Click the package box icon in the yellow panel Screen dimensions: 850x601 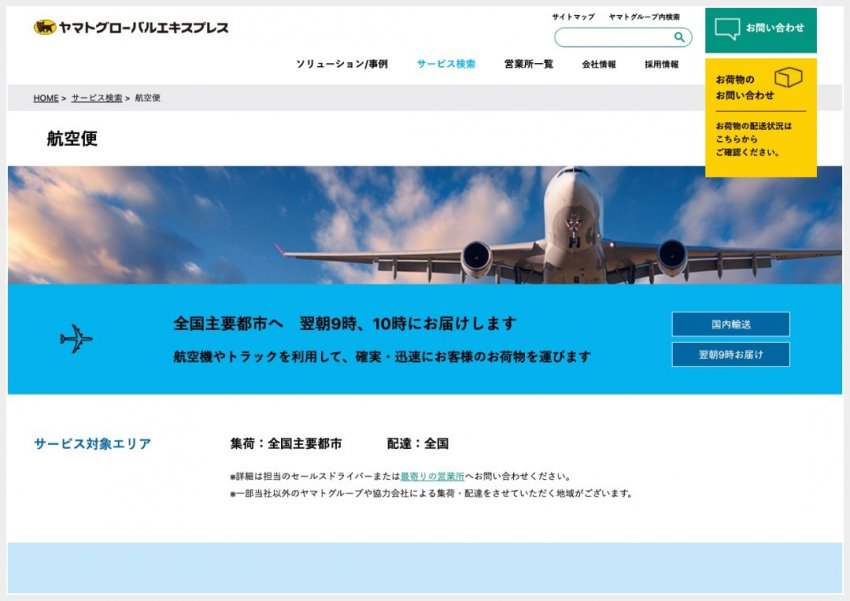point(788,78)
